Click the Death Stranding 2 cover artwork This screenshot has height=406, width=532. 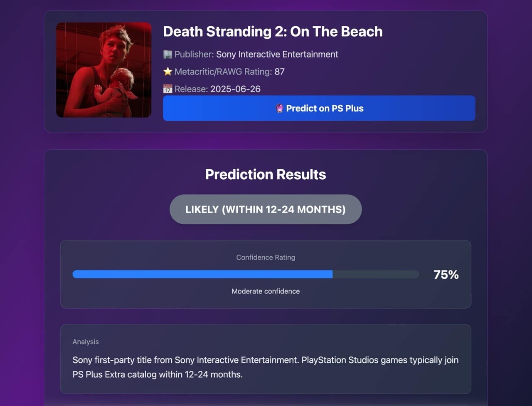click(x=103, y=70)
